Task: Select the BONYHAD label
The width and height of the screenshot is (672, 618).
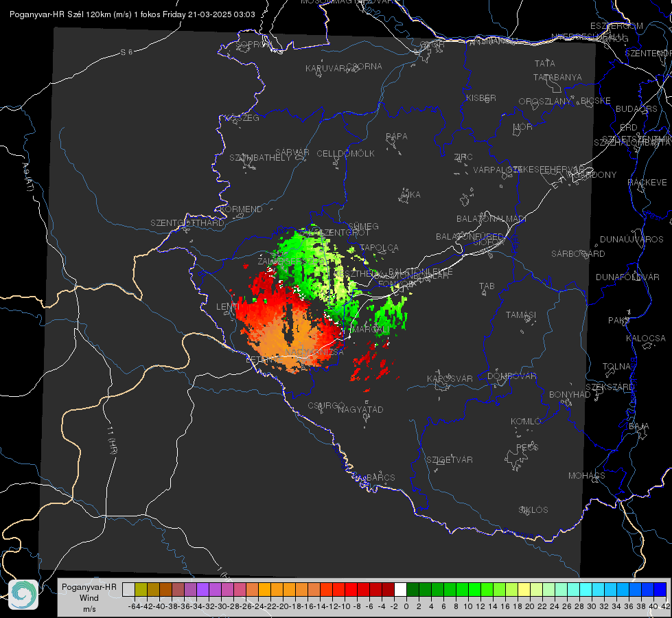Action: click(x=570, y=395)
